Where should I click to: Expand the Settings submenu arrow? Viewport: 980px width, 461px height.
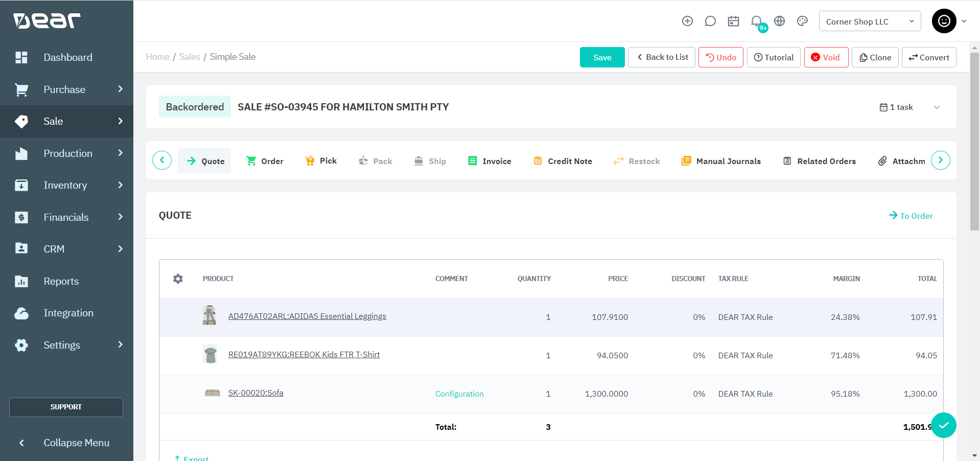[121, 344]
